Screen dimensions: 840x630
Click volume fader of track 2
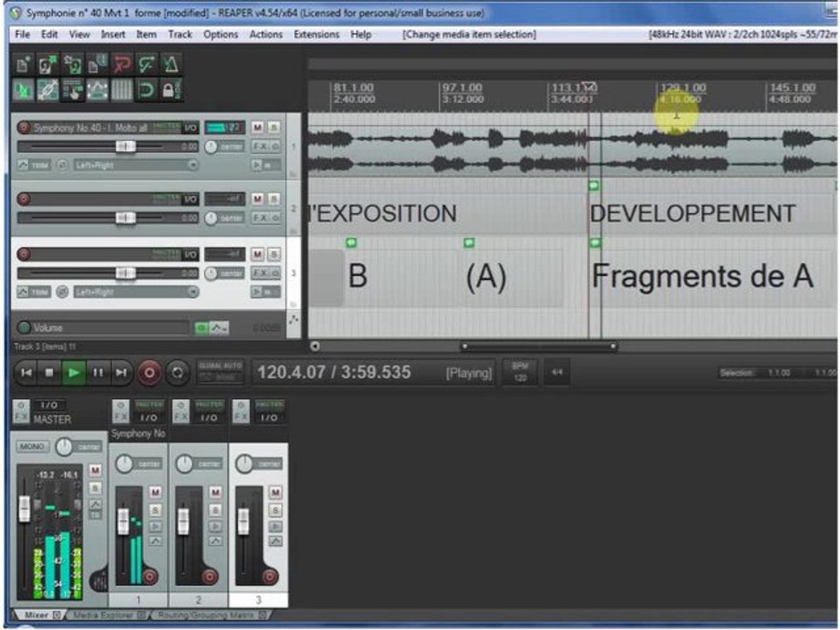point(125,218)
